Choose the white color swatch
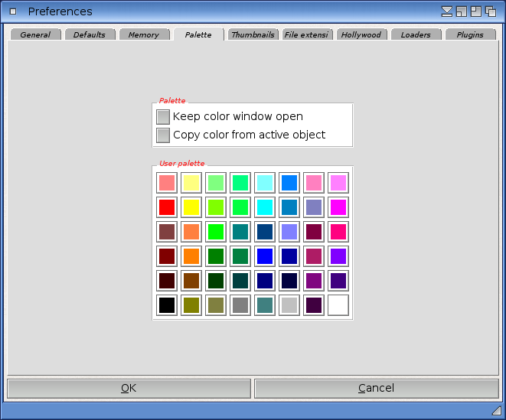Screen dimensions: 506x420 pos(338,305)
